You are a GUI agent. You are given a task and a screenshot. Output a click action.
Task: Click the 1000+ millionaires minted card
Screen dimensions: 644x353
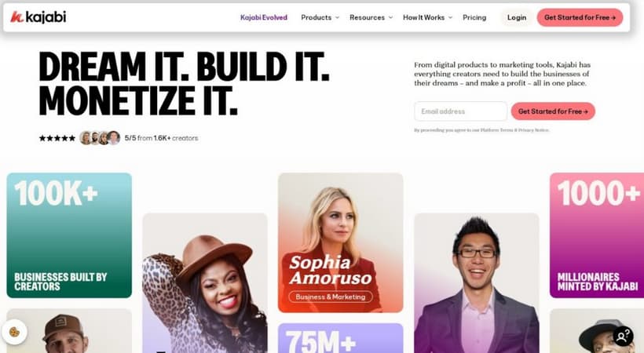[597, 235]
